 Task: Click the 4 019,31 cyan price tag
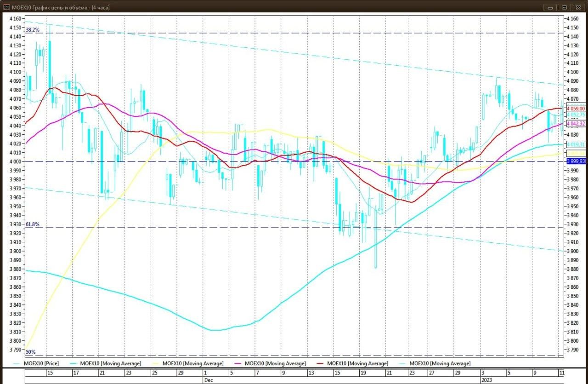point(576,144)
